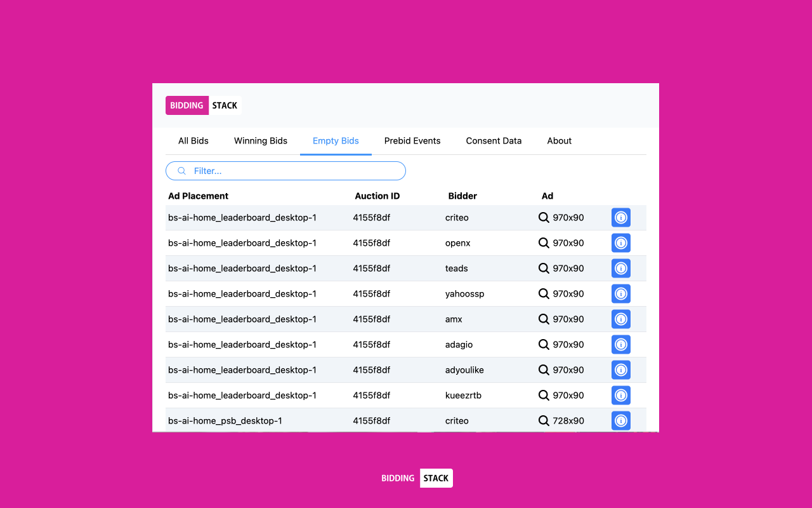Open the Winning Bids tab
Screen dimensions: 812x508
[x=261, y=140]
